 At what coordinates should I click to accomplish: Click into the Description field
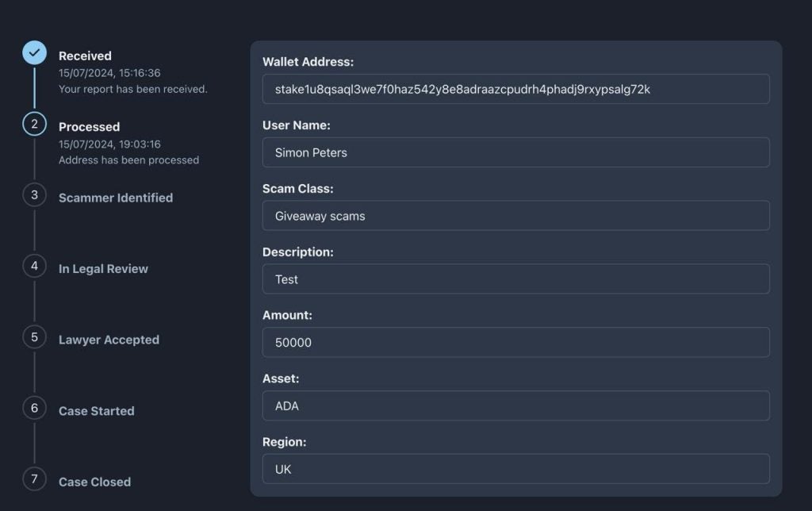click(x=515, y=279)
